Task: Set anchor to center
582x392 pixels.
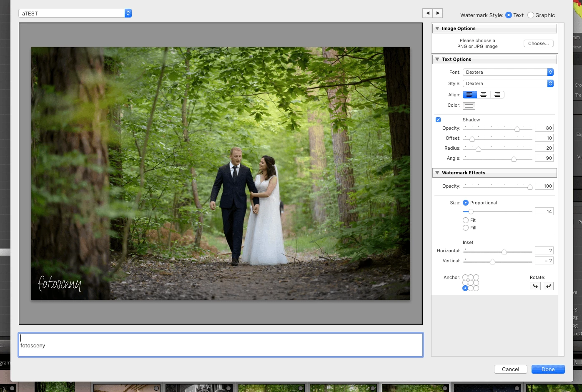Action: [471, 283]
